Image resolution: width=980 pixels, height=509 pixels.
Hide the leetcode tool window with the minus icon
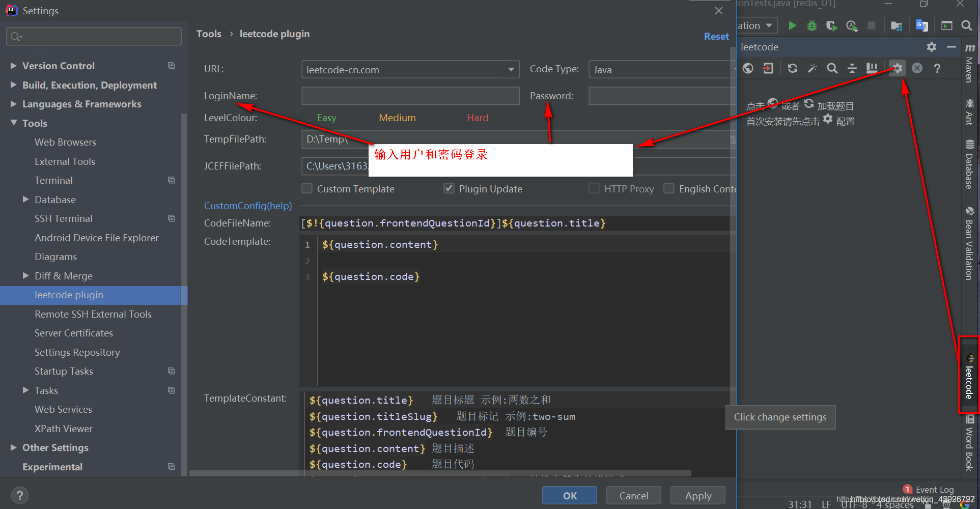951,47
